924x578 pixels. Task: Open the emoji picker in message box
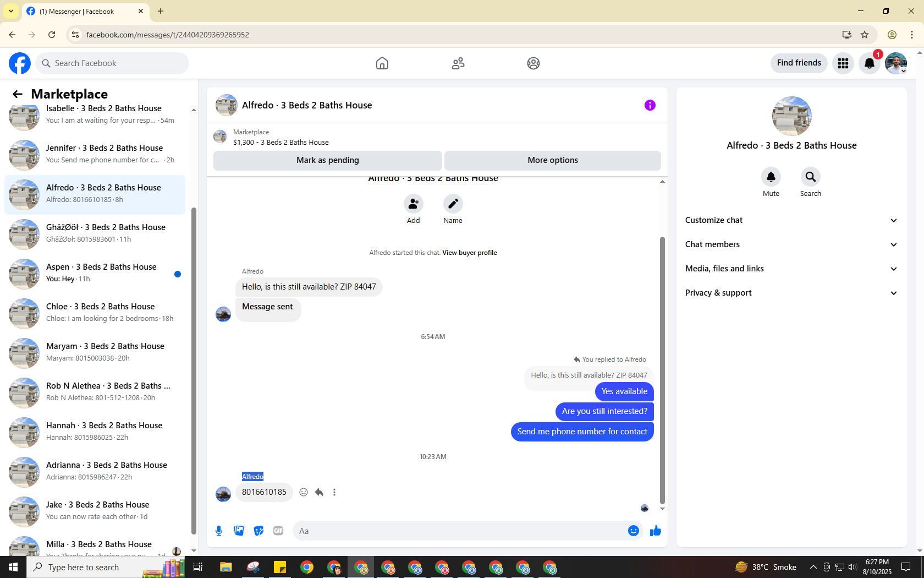coord(634,531)
